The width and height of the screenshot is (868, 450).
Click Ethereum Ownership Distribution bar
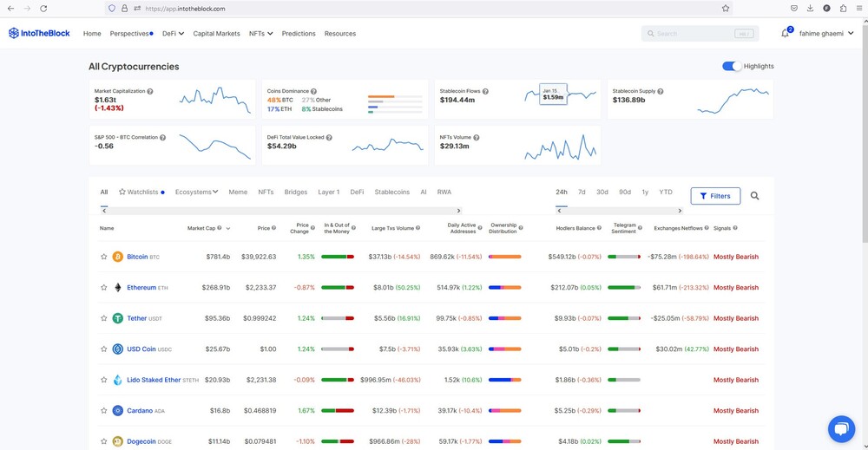point(505,288)
